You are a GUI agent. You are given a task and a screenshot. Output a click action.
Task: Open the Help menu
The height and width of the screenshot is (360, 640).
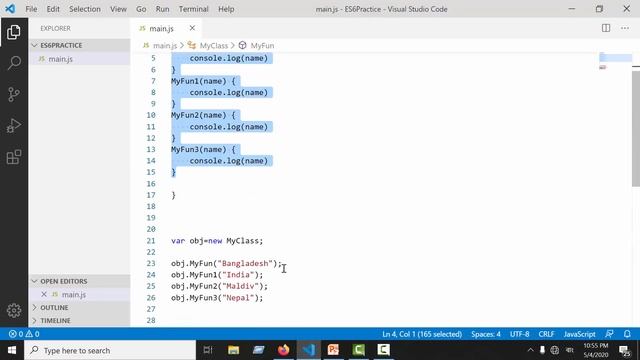226,9
